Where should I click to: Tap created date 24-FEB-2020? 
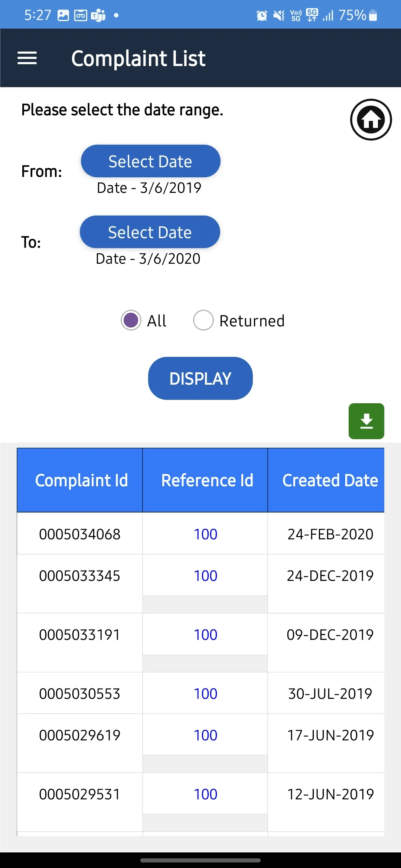click(330, 534)
